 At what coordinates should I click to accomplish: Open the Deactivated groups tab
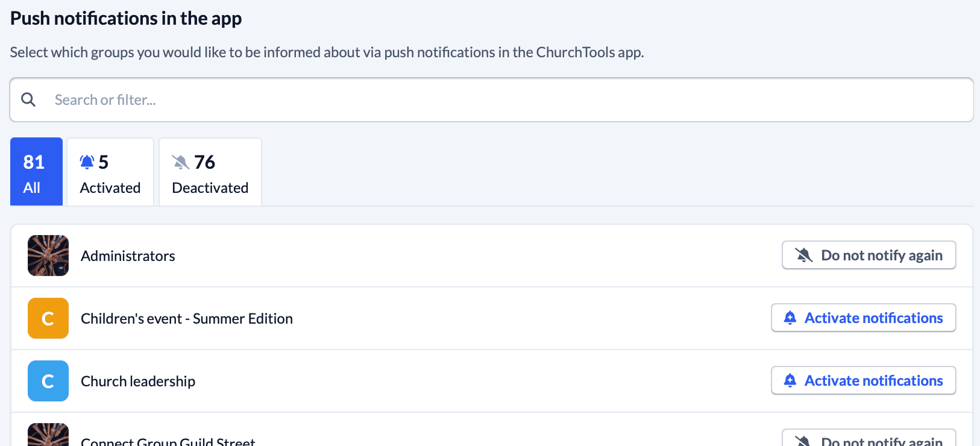210,172
